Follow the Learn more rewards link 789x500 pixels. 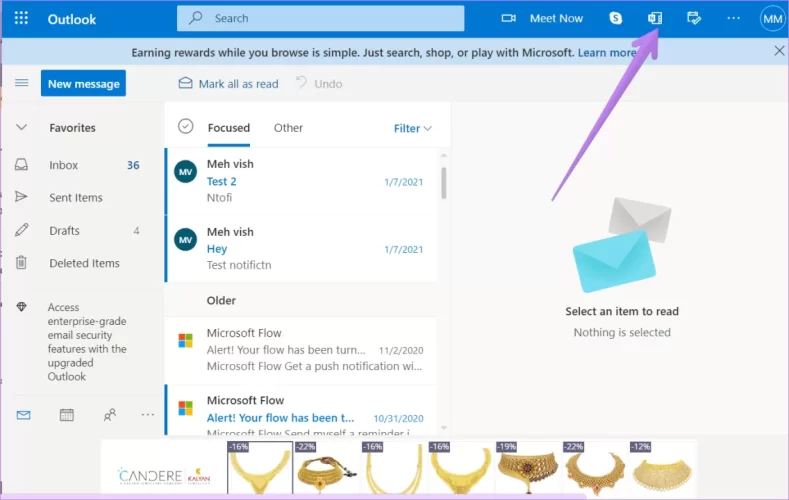(x=606, y=52)
